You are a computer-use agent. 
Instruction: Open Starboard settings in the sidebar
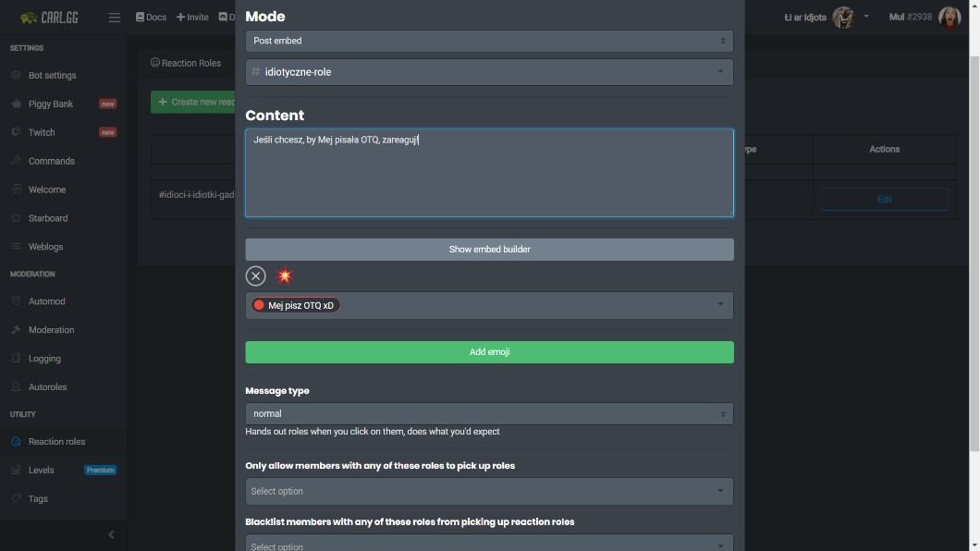tap(48, 218)
